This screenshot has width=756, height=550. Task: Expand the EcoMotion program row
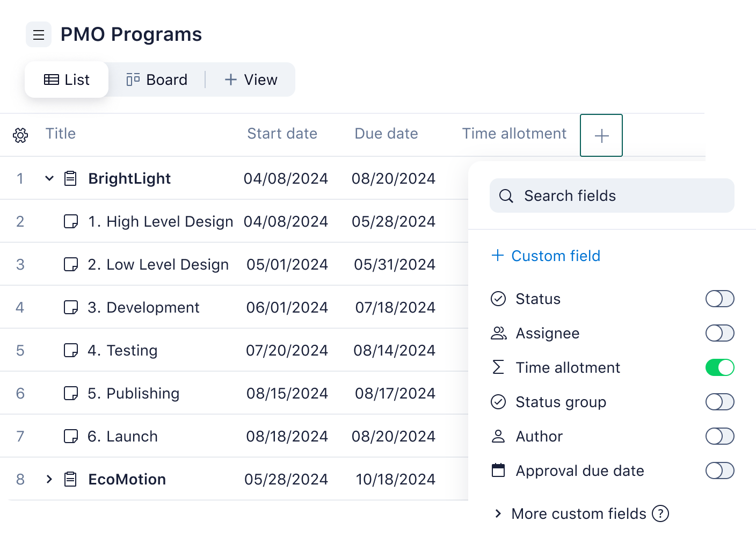[49, 479]
